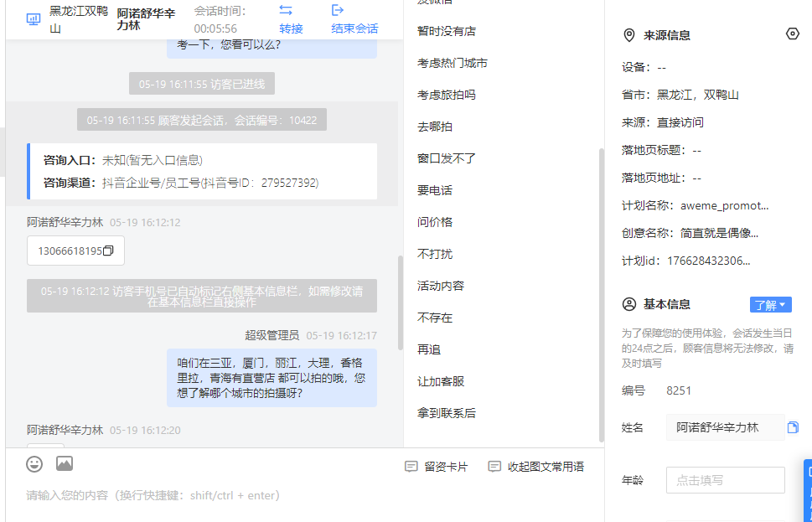Click the 来源: 直接访问 line
Viewport: 812px width, 522px height.
(x=662, y=122)
